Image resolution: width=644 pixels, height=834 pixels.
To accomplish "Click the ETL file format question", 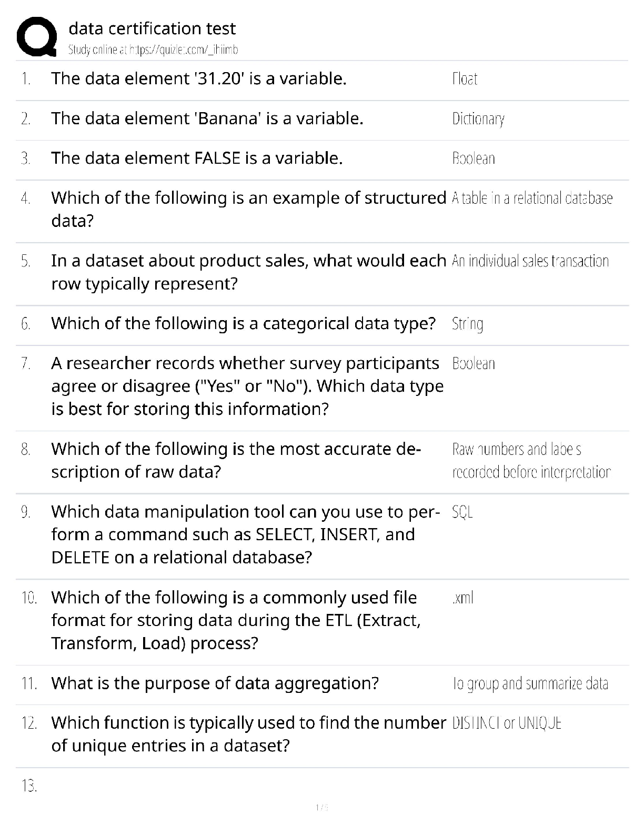I will [x=236, y=620].
